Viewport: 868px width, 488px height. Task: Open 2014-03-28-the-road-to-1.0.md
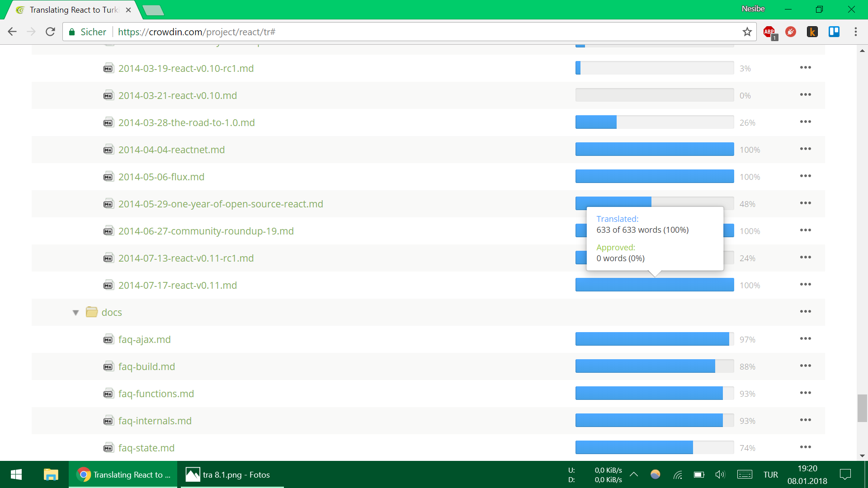pos(187,122)
